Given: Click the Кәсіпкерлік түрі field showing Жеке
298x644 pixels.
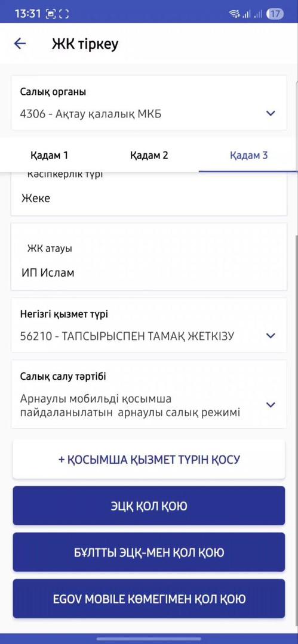Looking at the screenshot, I should click(x=149, y=193).
